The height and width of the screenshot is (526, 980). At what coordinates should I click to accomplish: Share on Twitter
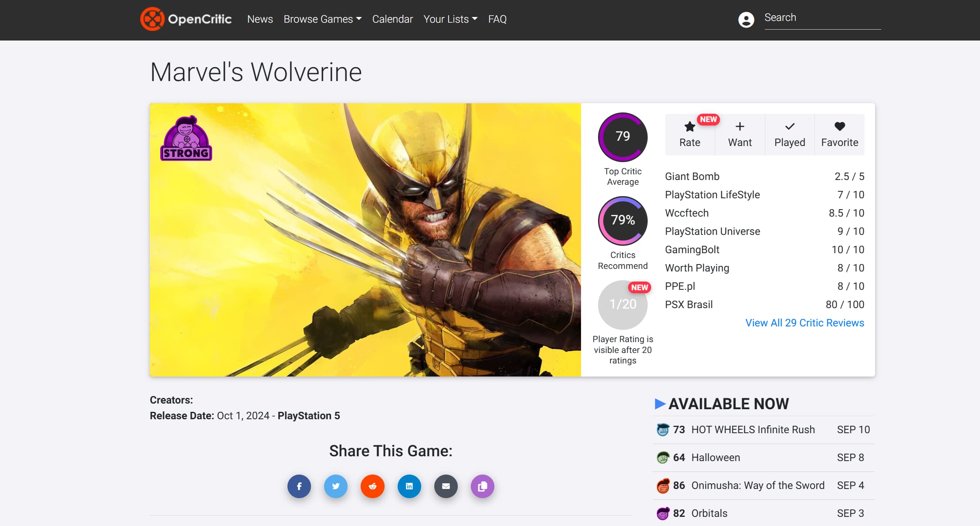pos(336,486)
